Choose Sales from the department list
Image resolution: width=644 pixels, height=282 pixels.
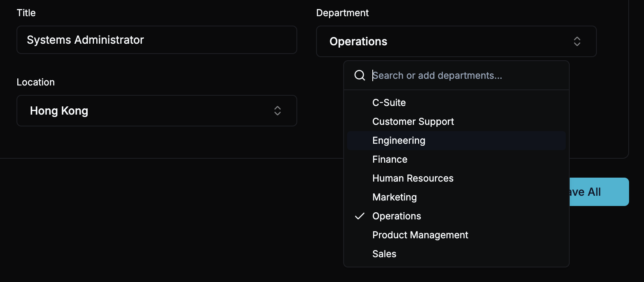coord(384,254)
